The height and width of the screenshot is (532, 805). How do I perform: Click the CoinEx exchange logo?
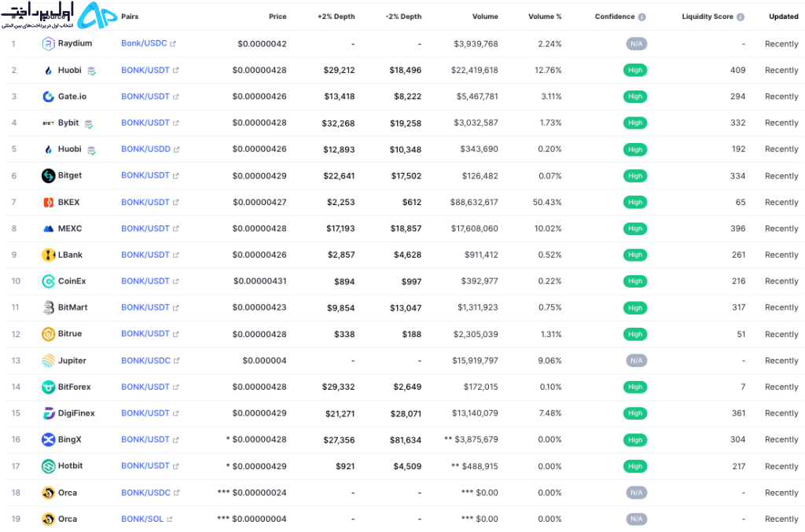(48, 281)
